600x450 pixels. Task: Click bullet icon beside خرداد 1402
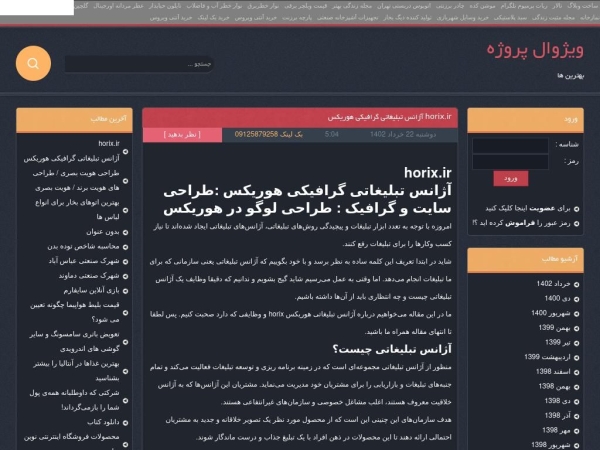click(577, 284)
